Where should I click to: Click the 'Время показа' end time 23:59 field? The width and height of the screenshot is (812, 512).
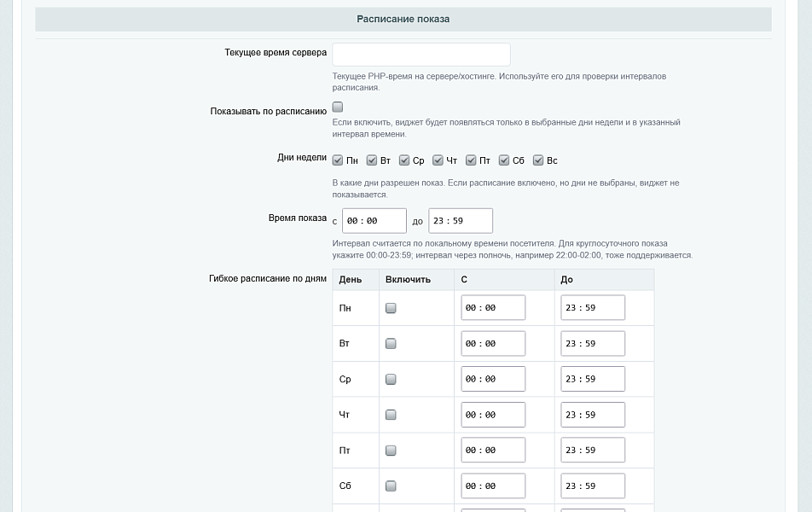pyautogui.click(x=461, y=221)
